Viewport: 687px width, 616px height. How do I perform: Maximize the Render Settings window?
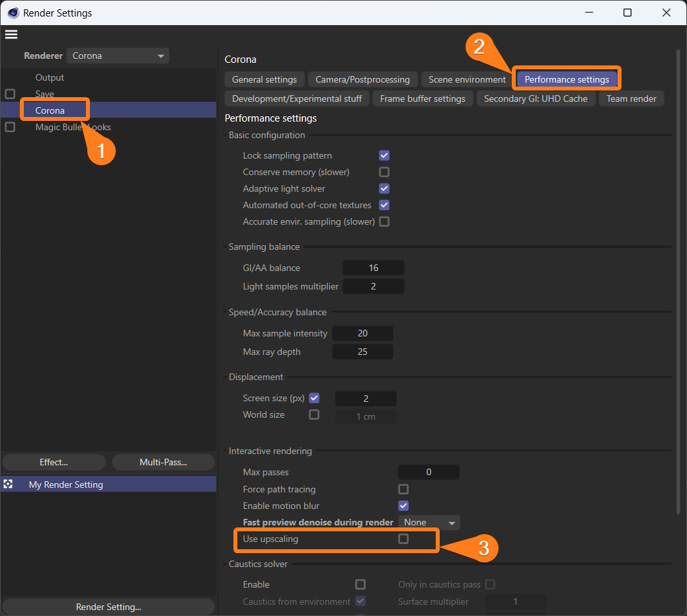(x=627, y=13)
